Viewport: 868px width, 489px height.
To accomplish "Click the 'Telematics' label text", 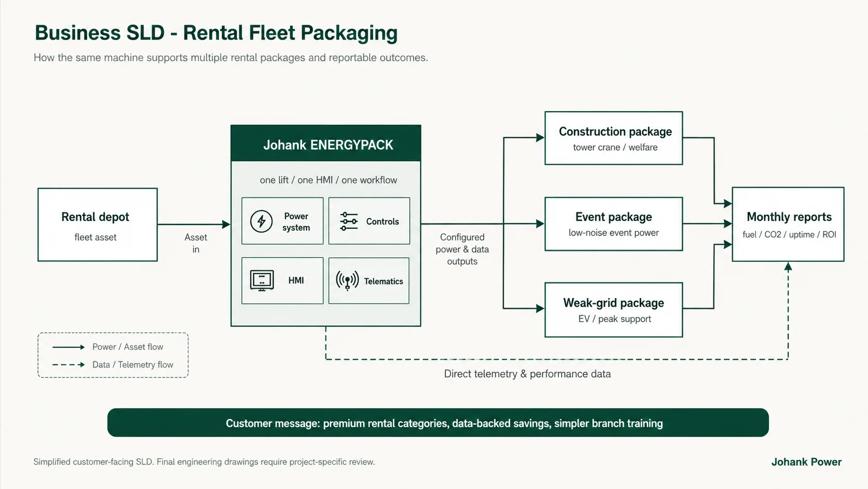I will pos(384,281).
